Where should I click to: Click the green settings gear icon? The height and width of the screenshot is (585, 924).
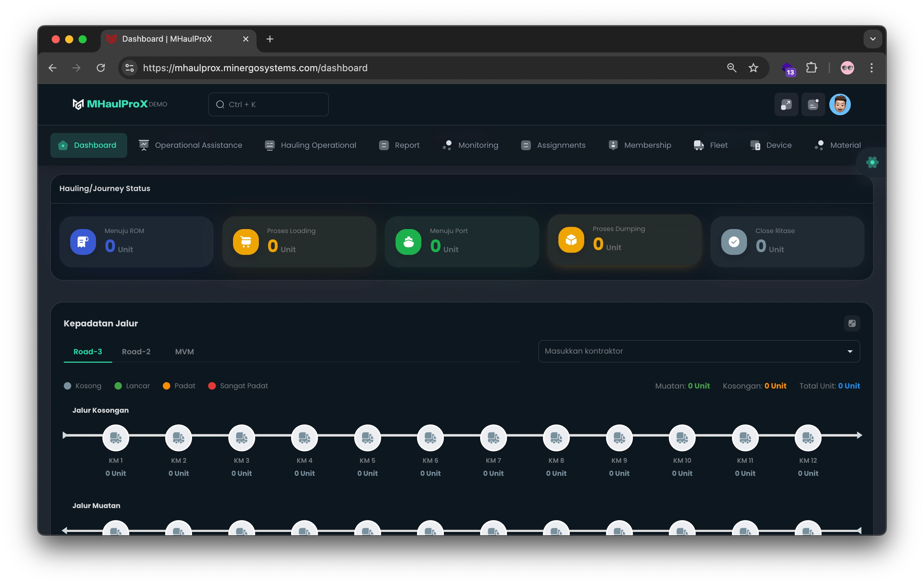click(872, 163)
